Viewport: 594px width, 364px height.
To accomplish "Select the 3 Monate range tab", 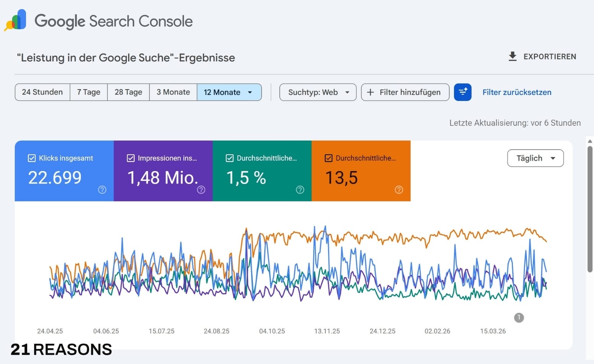I will [173, 92].
